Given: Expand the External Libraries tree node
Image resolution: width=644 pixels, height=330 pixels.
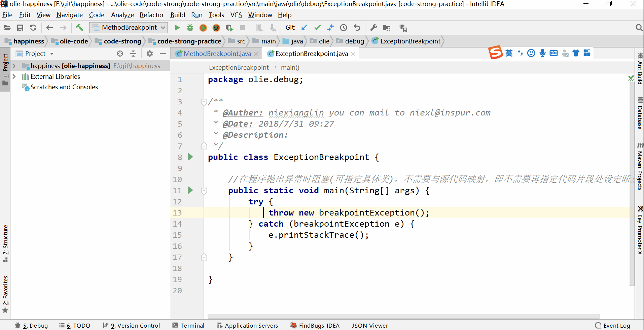Looking at the screenshot, I should 14,77.
